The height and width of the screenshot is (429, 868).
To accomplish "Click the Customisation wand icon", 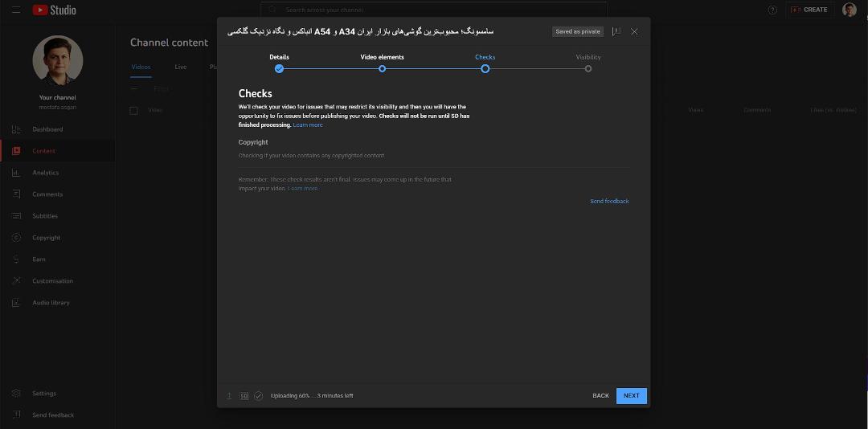I will click(16, 280).
